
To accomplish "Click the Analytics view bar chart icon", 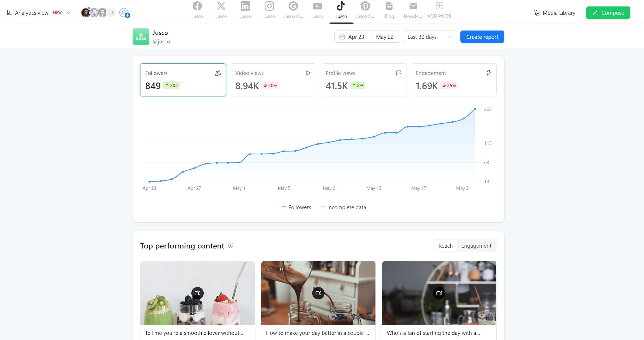I will [10, 13].
